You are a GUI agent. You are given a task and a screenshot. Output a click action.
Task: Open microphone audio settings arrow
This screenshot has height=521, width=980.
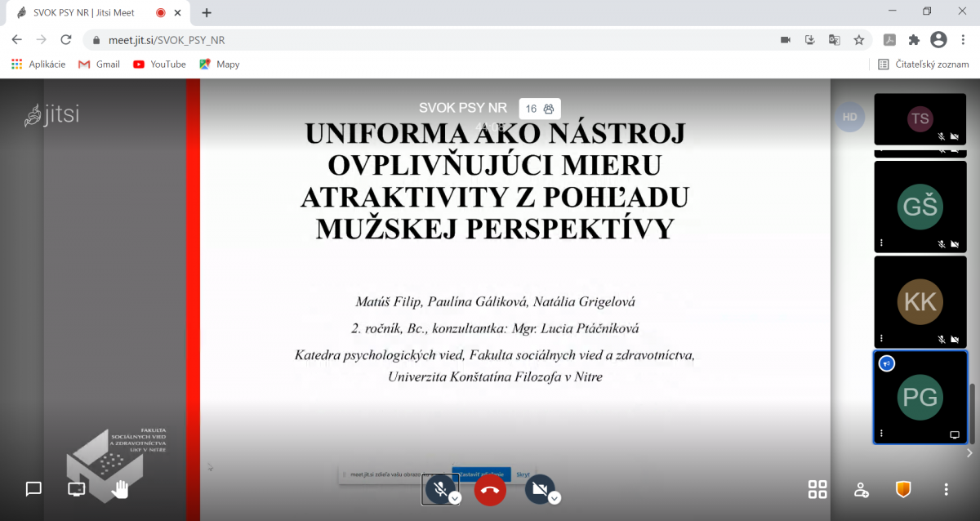tap(456, 497)
